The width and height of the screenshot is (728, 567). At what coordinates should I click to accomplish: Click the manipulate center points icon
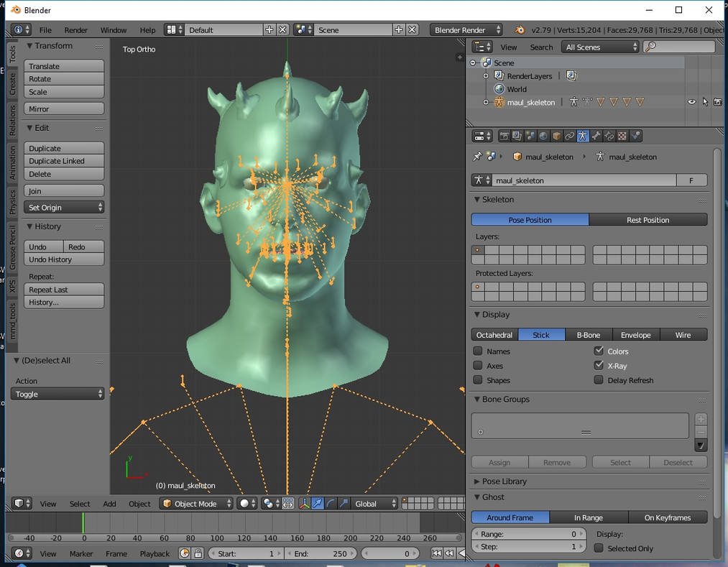click(288, 503)
